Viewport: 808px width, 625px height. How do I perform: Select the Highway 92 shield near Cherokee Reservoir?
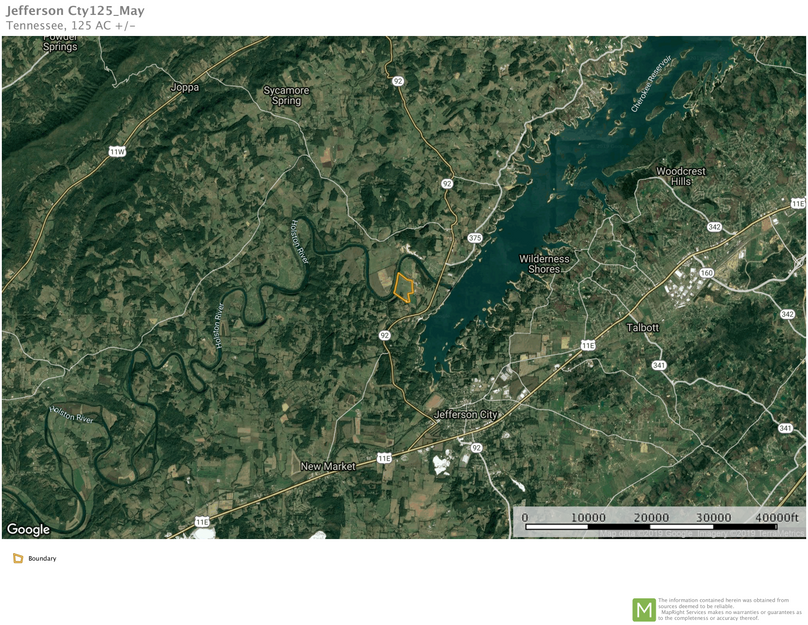click(x=448, y=184)
